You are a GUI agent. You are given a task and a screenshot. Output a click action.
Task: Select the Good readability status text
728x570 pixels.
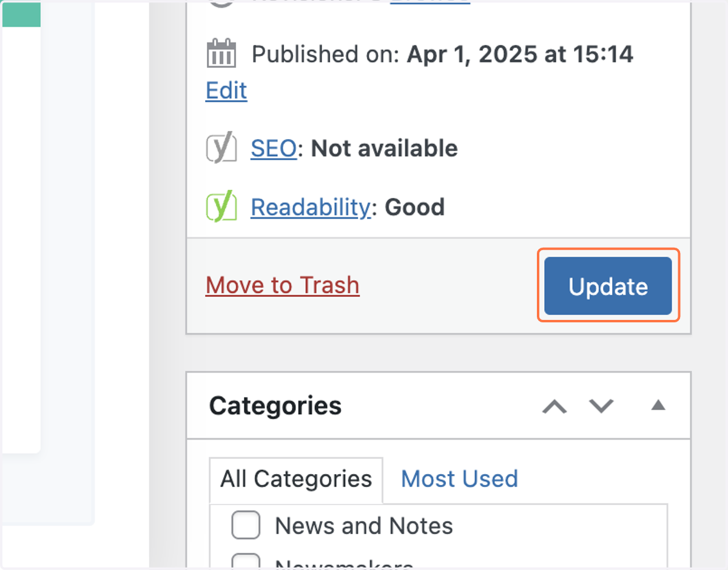click(415, 208)
